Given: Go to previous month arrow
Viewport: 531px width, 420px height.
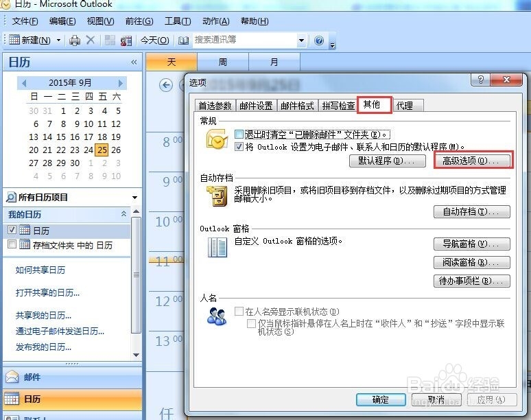Looking at the screenshot, I should (24, 83).
